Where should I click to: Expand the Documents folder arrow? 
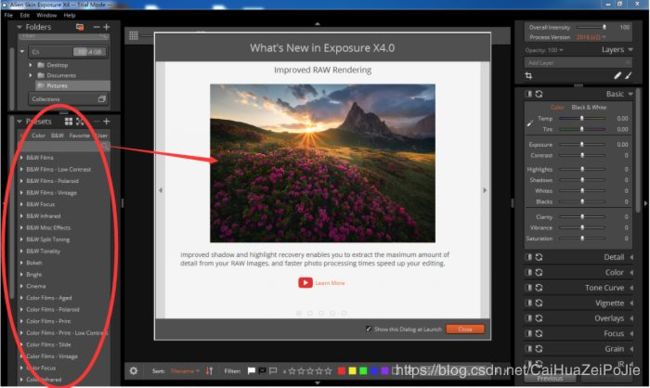[x=30, y=75]
